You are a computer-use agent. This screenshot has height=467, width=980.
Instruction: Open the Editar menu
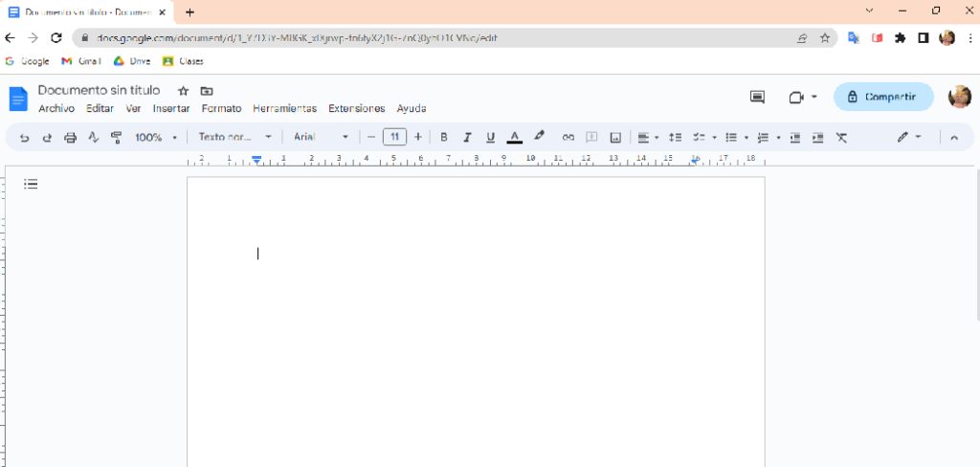(100, 109)
